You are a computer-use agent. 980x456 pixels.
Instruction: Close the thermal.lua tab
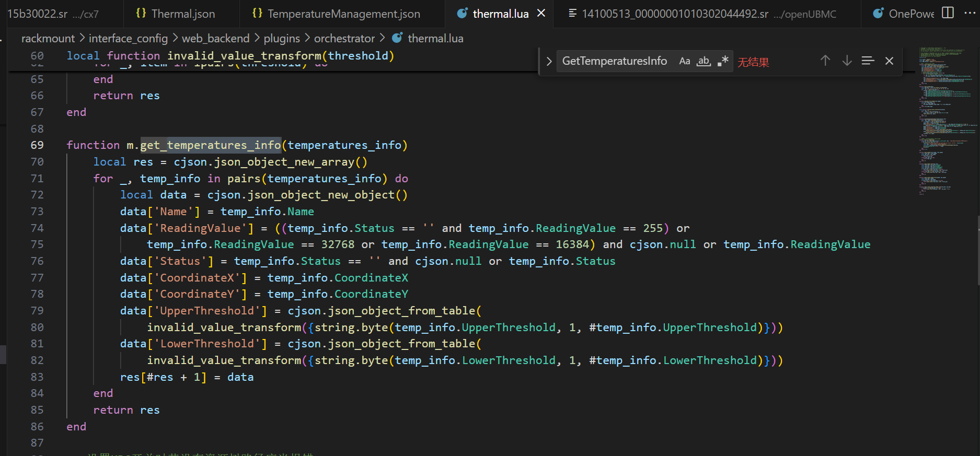(541, 14)
